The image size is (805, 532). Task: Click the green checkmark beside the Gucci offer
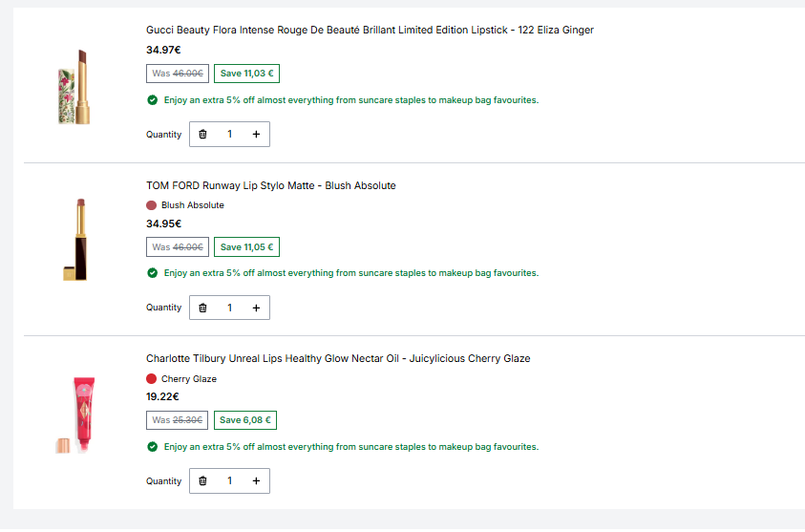coord(152,100)
